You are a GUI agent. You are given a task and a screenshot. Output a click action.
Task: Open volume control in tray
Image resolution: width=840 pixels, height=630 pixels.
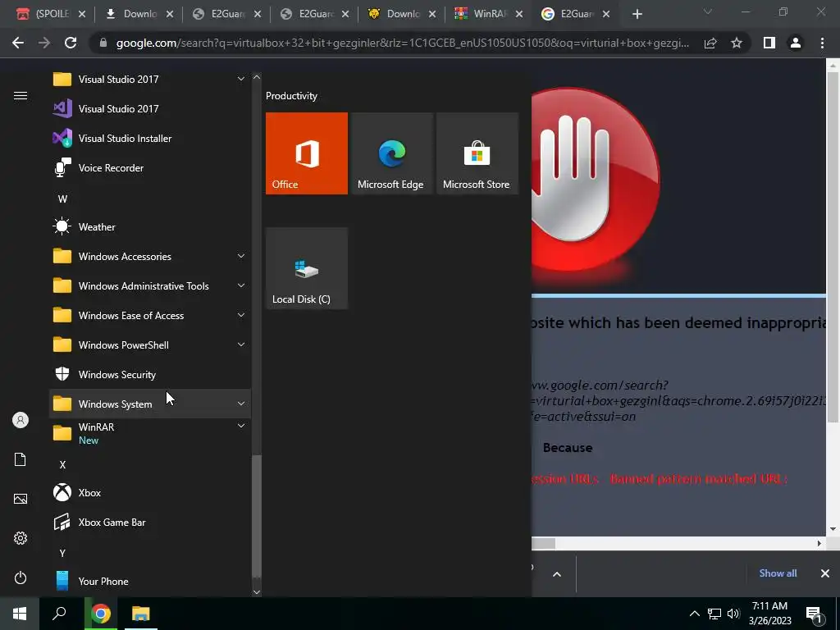tap(733, 614)
